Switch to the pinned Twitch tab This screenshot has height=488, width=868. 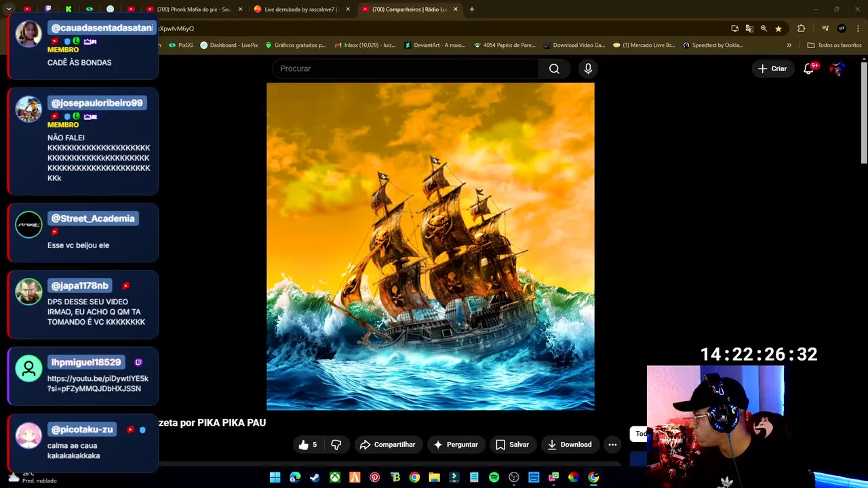point(47,9)
